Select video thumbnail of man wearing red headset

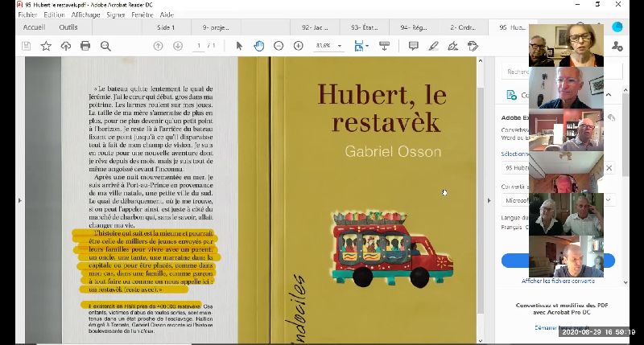tap(566, 172)
